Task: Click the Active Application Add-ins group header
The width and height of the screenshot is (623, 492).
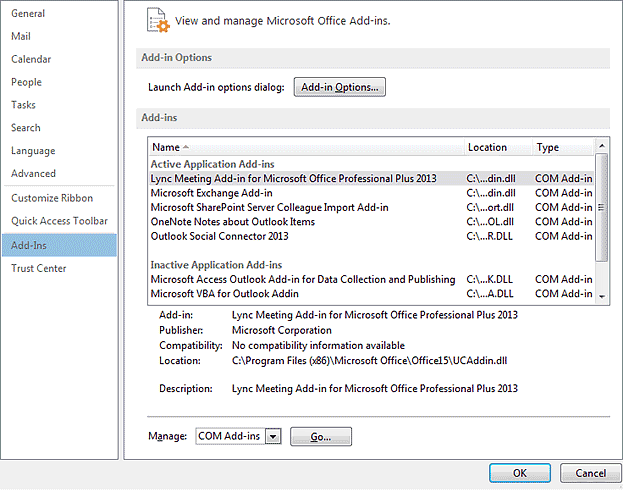Action: 213,165
